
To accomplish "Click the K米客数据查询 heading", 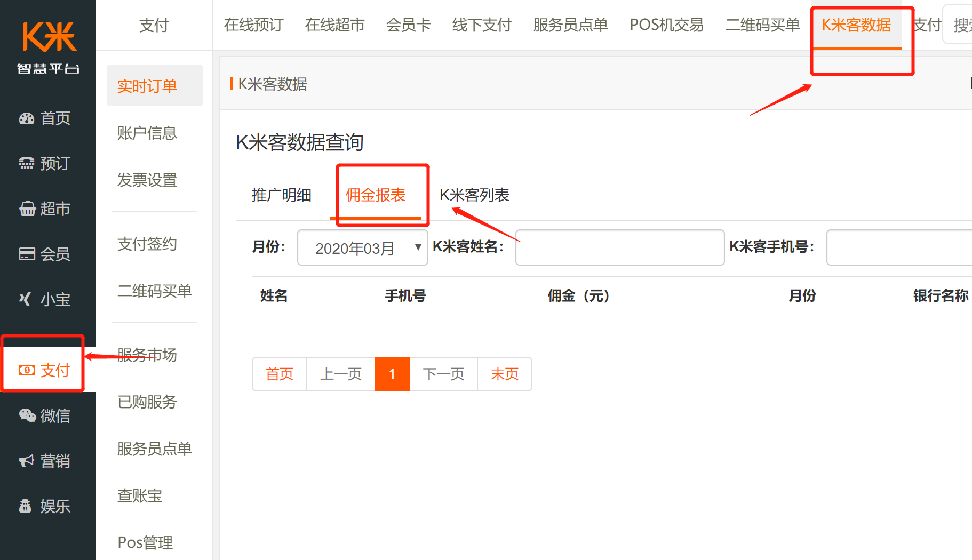I will click(x=300, y=142).
